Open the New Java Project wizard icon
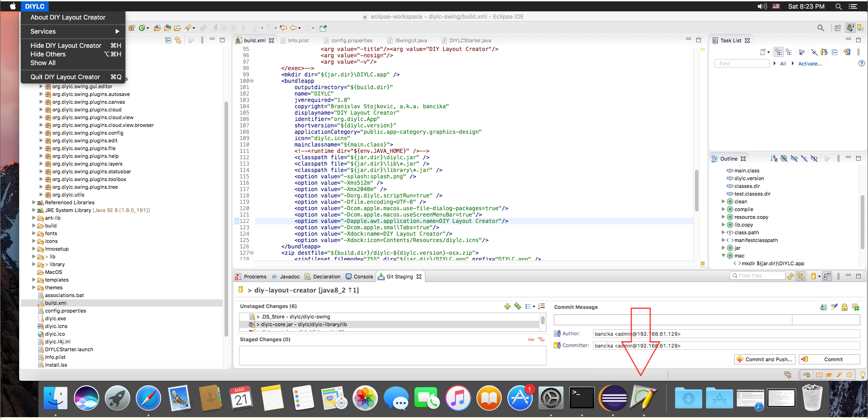The width and height of the screenshot is (868, 419). point(132,28)
